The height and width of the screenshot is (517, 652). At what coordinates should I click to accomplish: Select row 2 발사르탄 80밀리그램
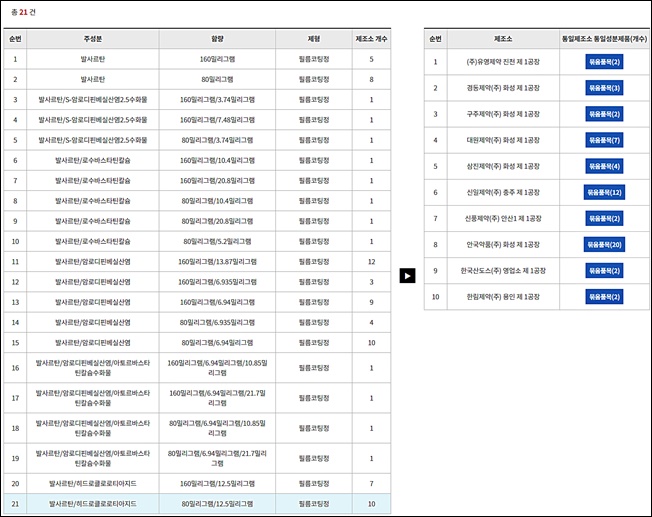(197, 79)
